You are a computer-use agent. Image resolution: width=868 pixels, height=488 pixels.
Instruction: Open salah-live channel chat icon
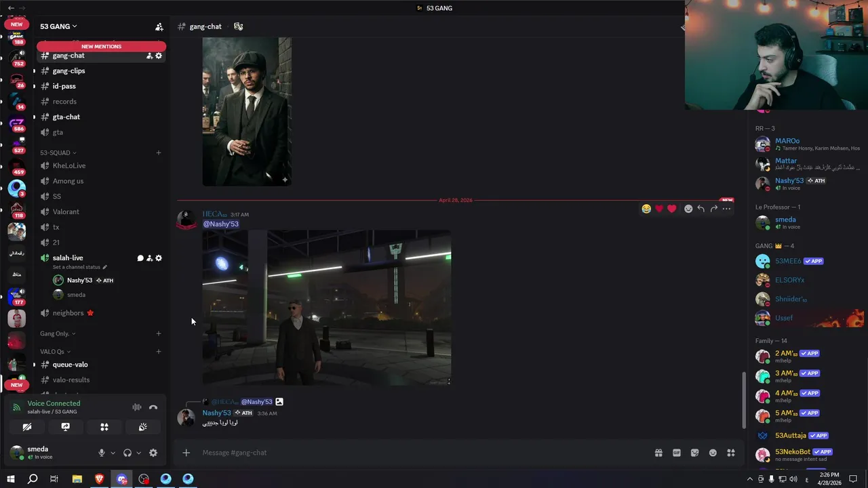click(x=140, y=258)
